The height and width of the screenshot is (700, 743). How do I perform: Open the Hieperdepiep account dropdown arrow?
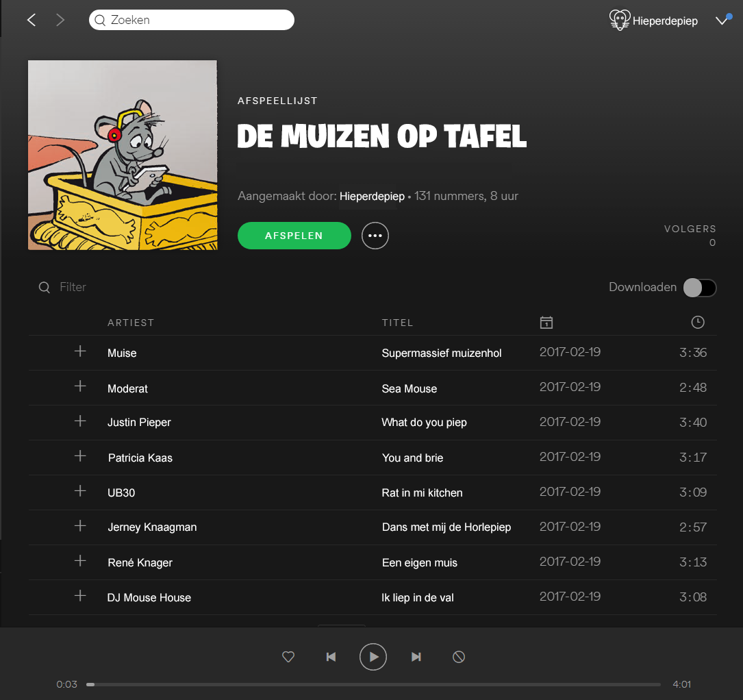click(722, 21)
